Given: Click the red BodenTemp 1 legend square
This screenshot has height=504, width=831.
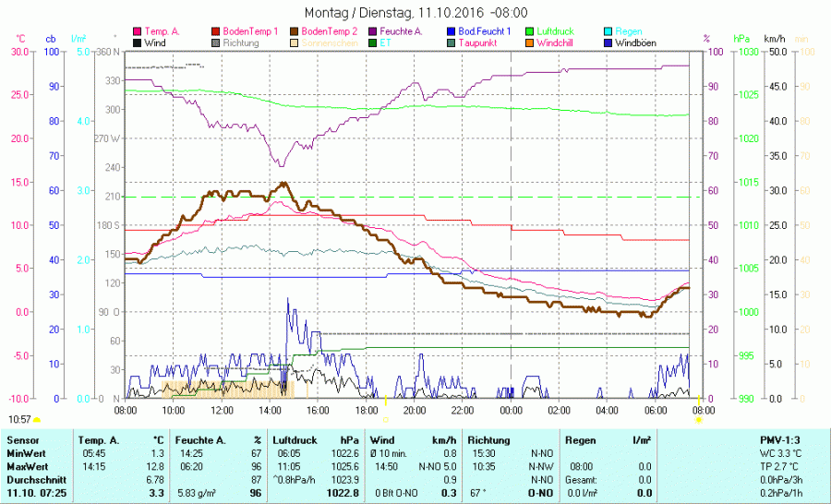Looking at the screenshot, I should [x=216, y=31].
